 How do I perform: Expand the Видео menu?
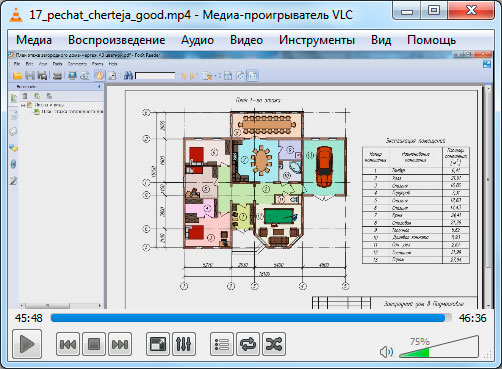pyautogui.click(x=246, y=40)
